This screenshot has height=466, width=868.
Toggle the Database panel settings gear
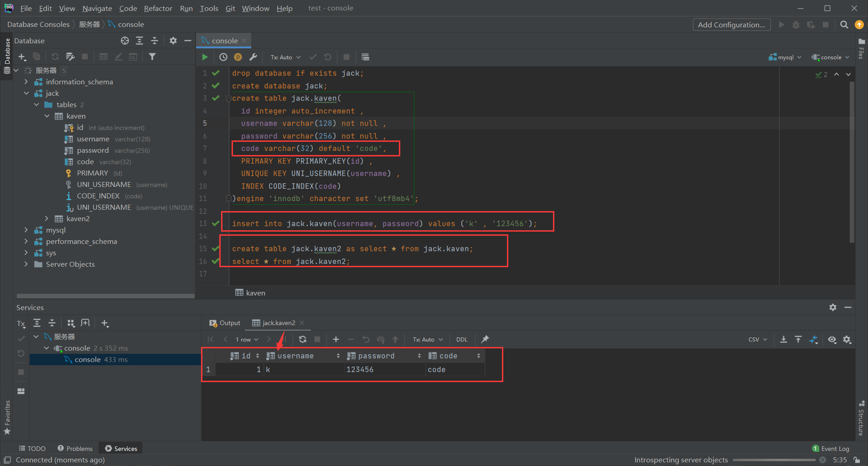point(173,41)
